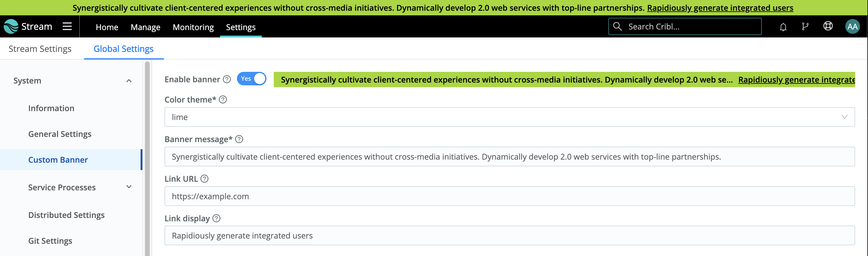Click the Cribl Stream logo icon
Viewport: 868px width, 256px height.
[x=11, y=26]
